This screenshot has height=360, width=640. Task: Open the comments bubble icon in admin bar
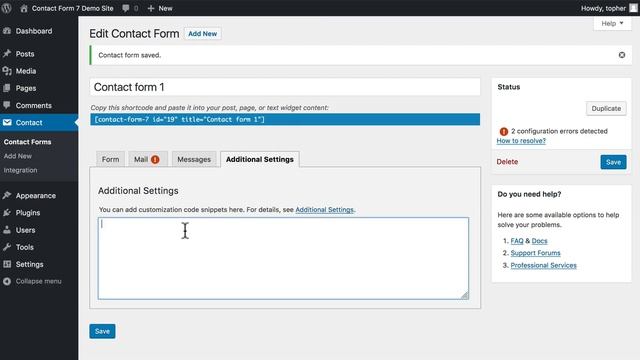click(x=126, y=8)
